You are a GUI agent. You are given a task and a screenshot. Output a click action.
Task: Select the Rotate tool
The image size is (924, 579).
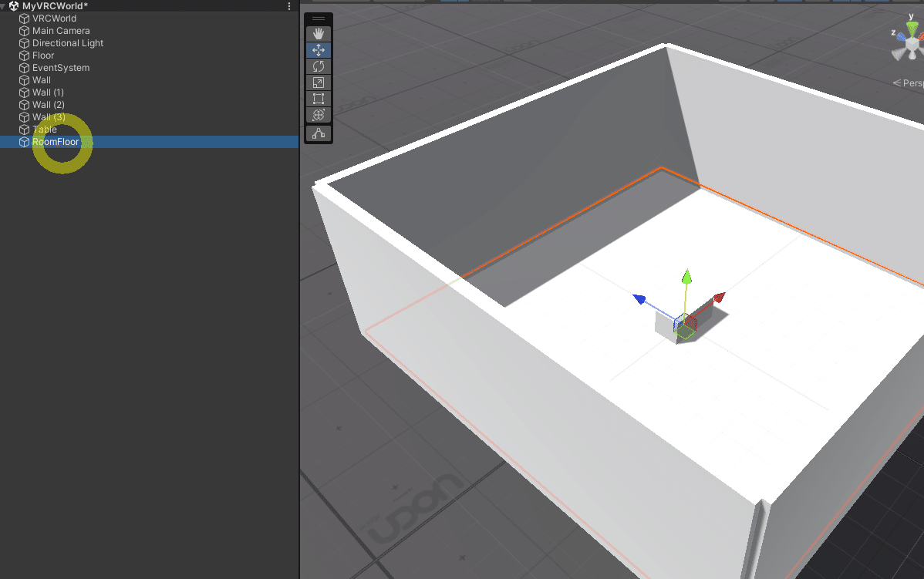pos(319,66)
